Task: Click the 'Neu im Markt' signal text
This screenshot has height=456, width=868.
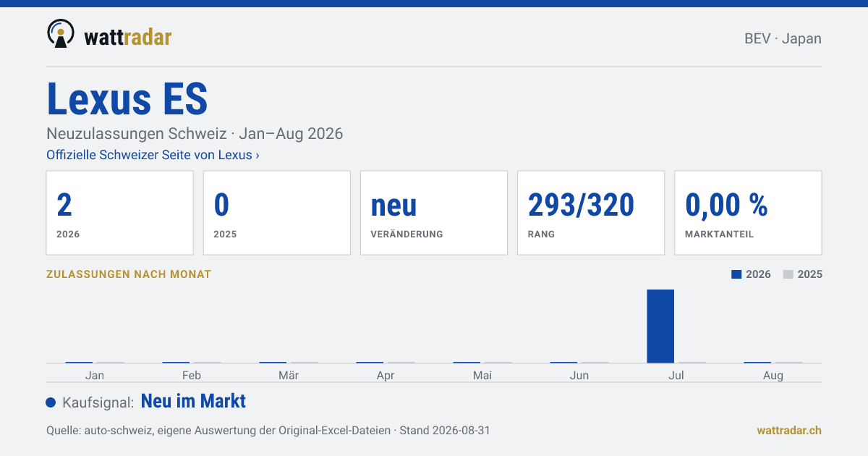Action: click(x=193, y=401)
